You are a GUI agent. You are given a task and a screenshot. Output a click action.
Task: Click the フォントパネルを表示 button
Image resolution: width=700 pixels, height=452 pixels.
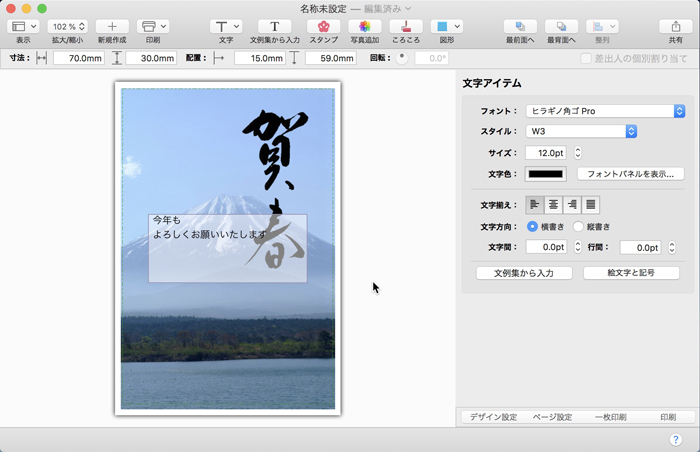tap(630, 174)
